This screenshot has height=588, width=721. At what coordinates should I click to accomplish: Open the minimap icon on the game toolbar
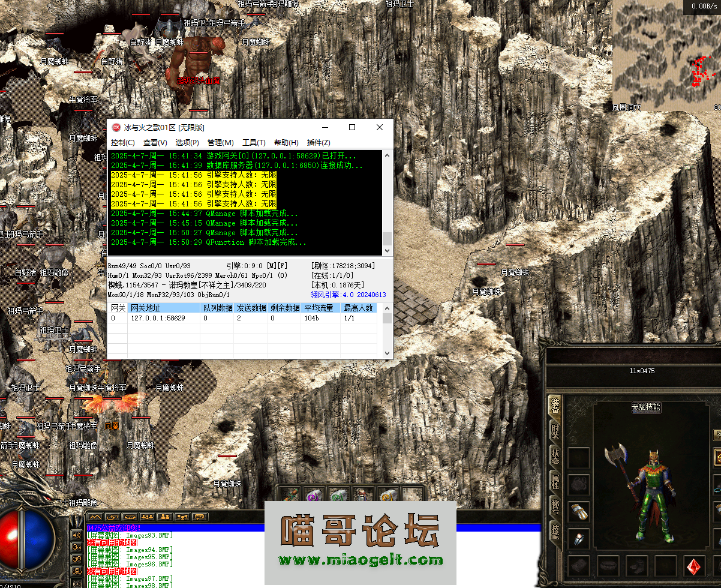(94, 517)
